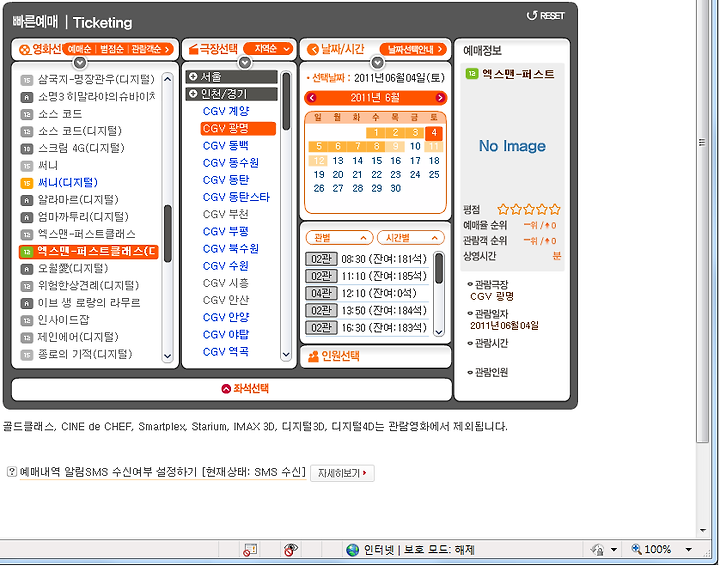The height and width of the screenshot is (566, 720).
Task: Choose the 12:10 showtime in 04관
Action: [366, 293]
